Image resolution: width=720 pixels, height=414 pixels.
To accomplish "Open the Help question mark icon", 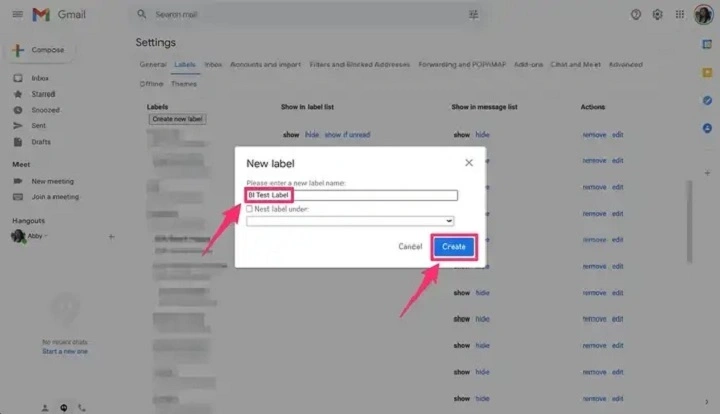I will pos(636,15).
